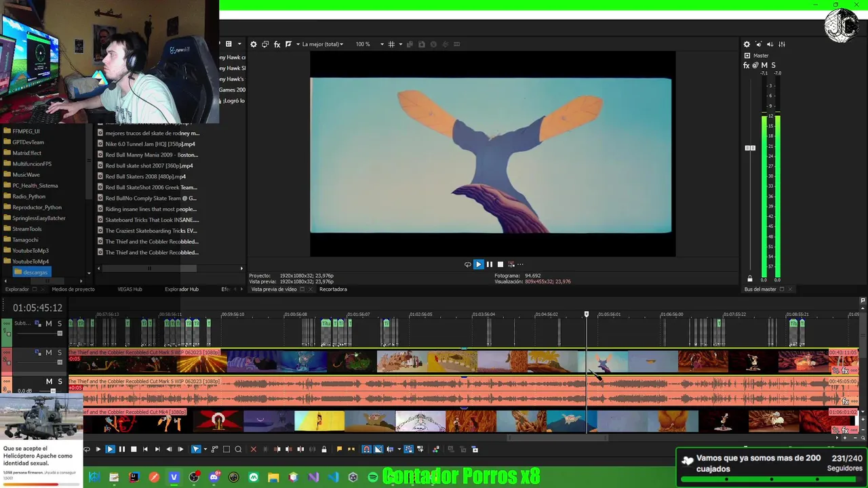The width and height of the screenshot is (868, 488).
Task: Mute the audio track with 0,0 dB
Action: pyautogui.click(x=48, y=382)
